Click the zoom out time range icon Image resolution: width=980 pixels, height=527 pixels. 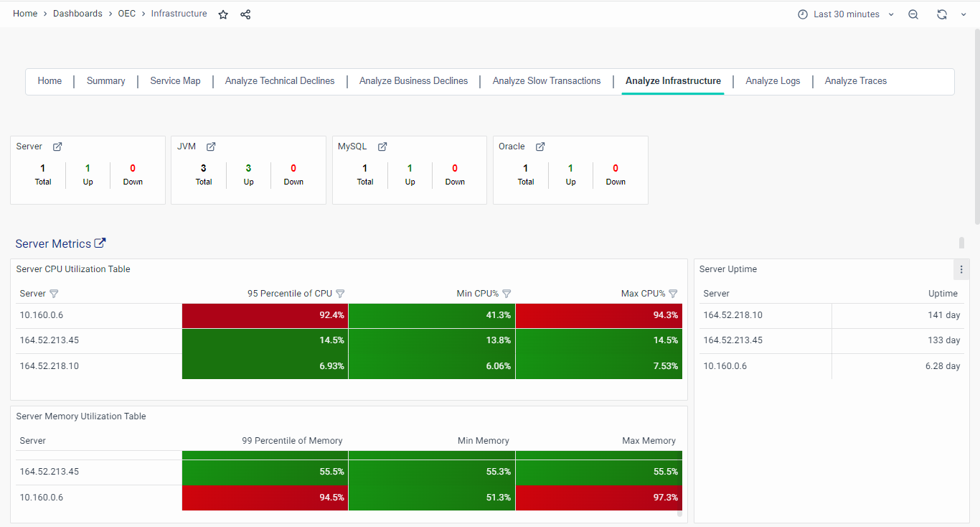913,14
